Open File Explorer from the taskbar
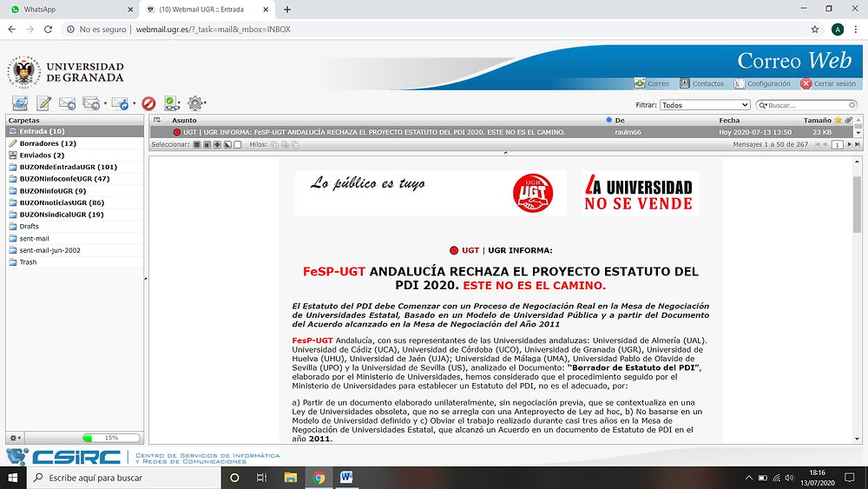This screenshot has width=868, height=489. pos(290,478)
